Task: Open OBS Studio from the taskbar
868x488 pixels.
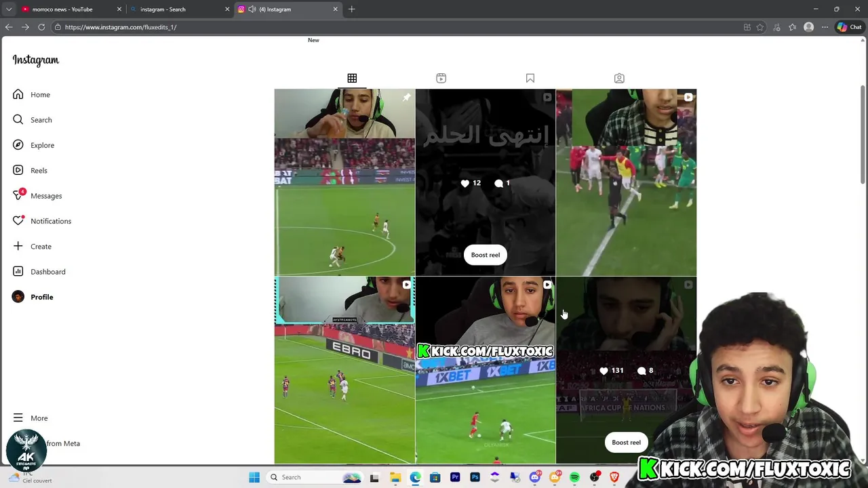Action: coord(595,477)
